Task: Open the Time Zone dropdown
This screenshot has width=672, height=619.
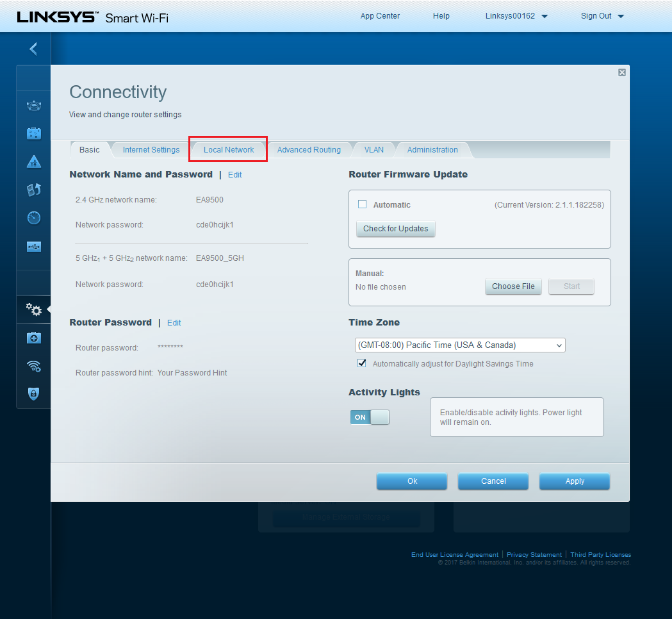Action: pos(460,345)
